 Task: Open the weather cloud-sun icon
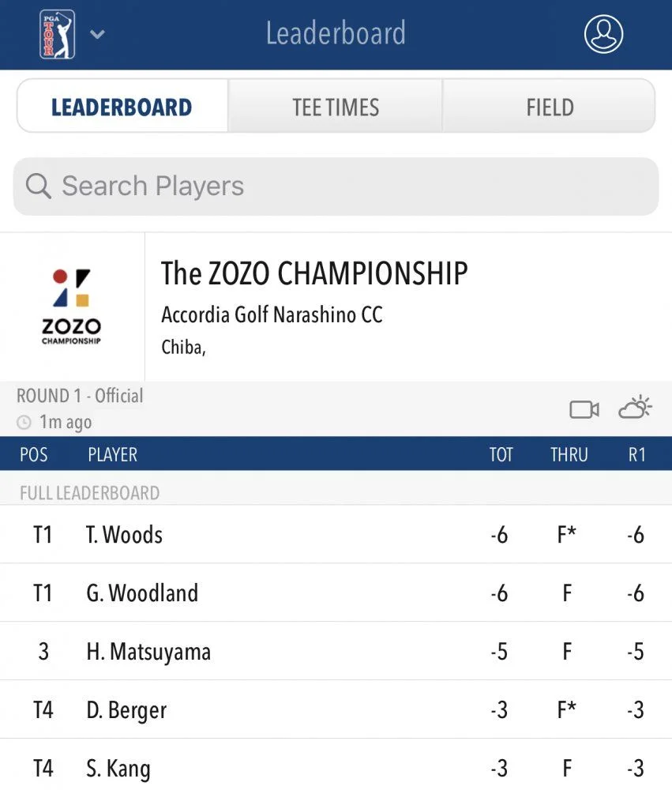point(635,408)
